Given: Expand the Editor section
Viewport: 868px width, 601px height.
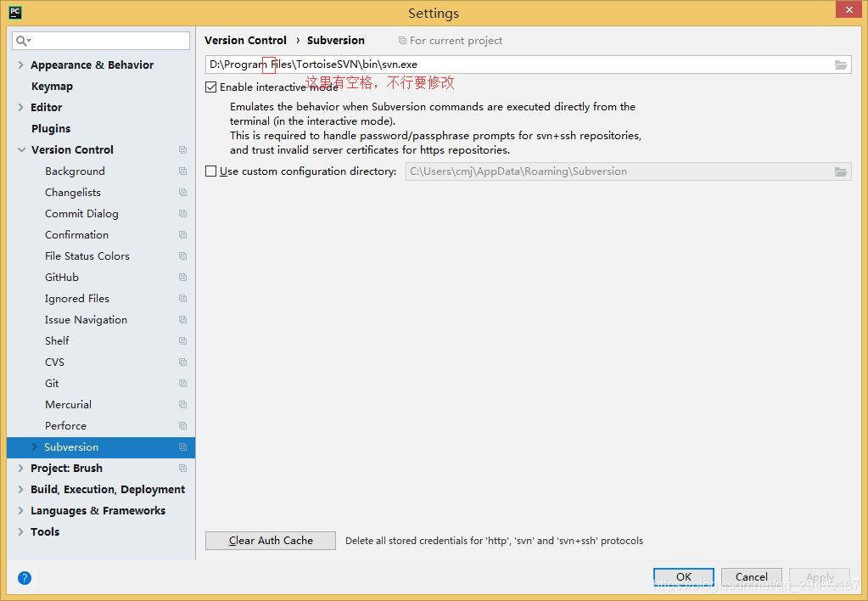Looking at the screenshot, I should pyautogui.click(x=20, y=108).
